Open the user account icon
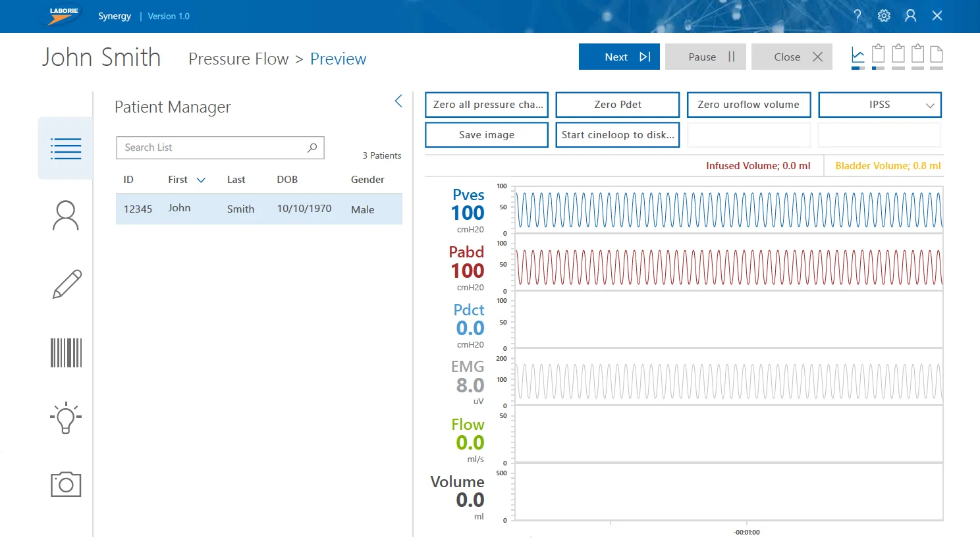The height and width of the screenshot is (551, 980). tap(910, 16)
